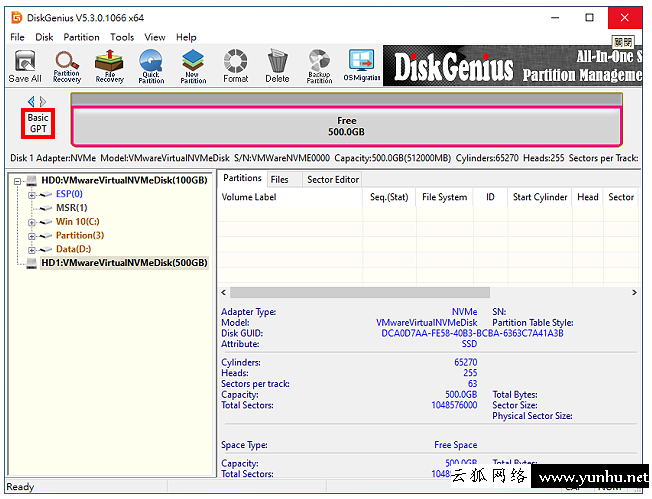Click the File System column header
The height and width of the screenshot is (499, 652).
445,197
